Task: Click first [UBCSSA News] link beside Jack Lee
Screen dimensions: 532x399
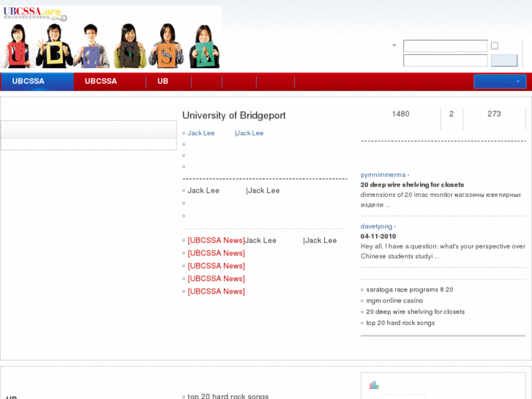Action: tap(216, 240)
